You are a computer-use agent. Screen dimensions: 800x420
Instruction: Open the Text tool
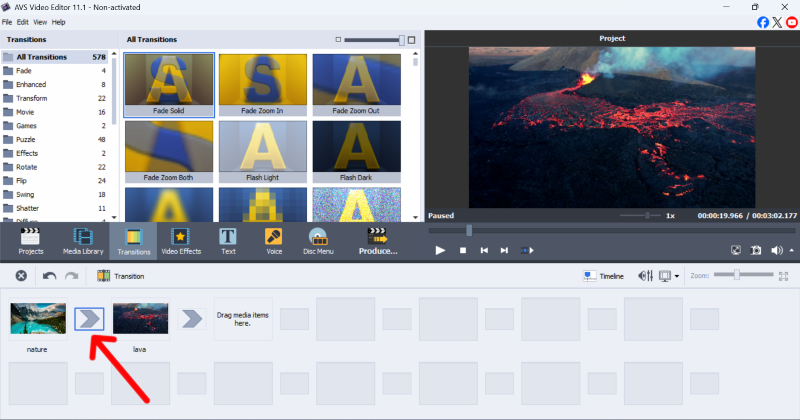tap(228, 241)
